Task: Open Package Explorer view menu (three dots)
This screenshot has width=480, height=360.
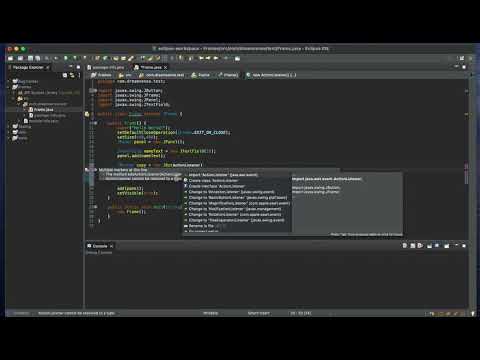Action: [x=79, y=76]
